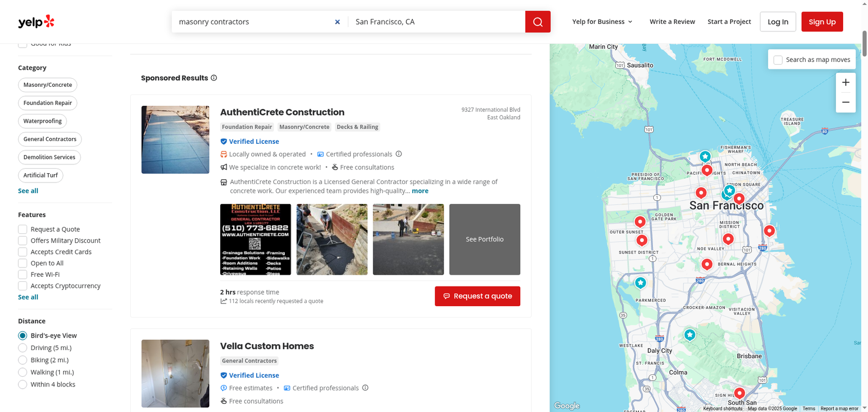
Task: Select Within 4 blocks distance
Action: (x=23, y=384)
